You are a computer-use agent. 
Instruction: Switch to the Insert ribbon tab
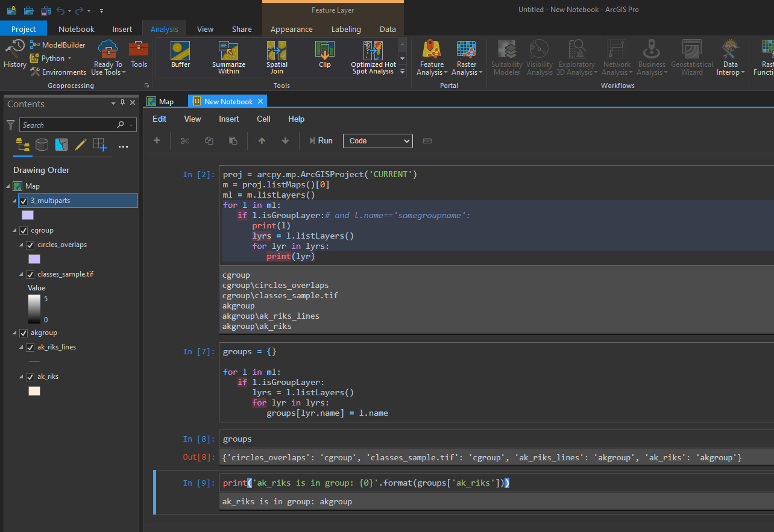coord(122,29)
